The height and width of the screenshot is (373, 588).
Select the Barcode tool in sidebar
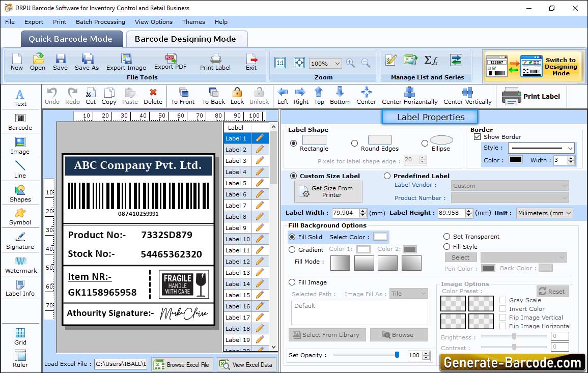tap(20, 122)
